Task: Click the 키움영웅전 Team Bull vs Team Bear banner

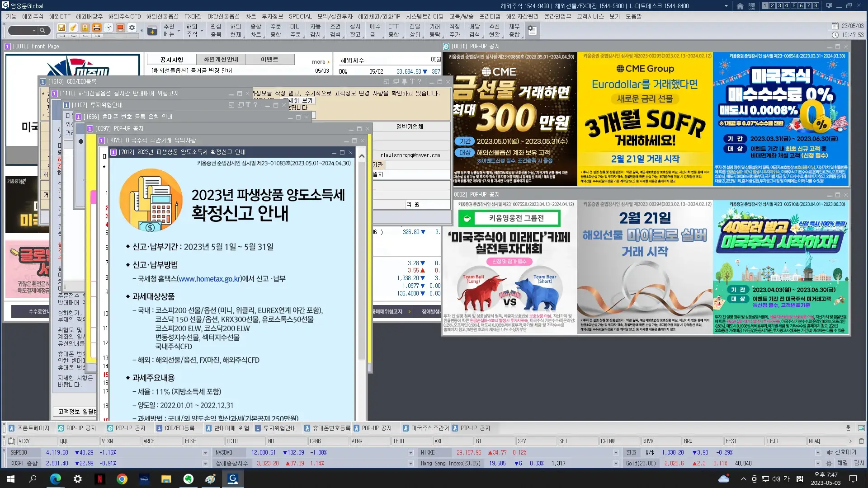Action: (x=509, y=267)
